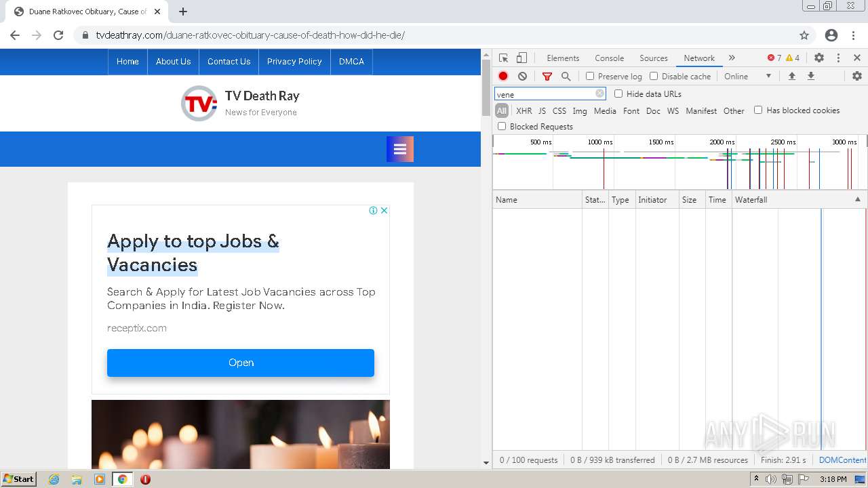Filter requests by Font type
Viewport: 868px width, 488px height.
631,111
